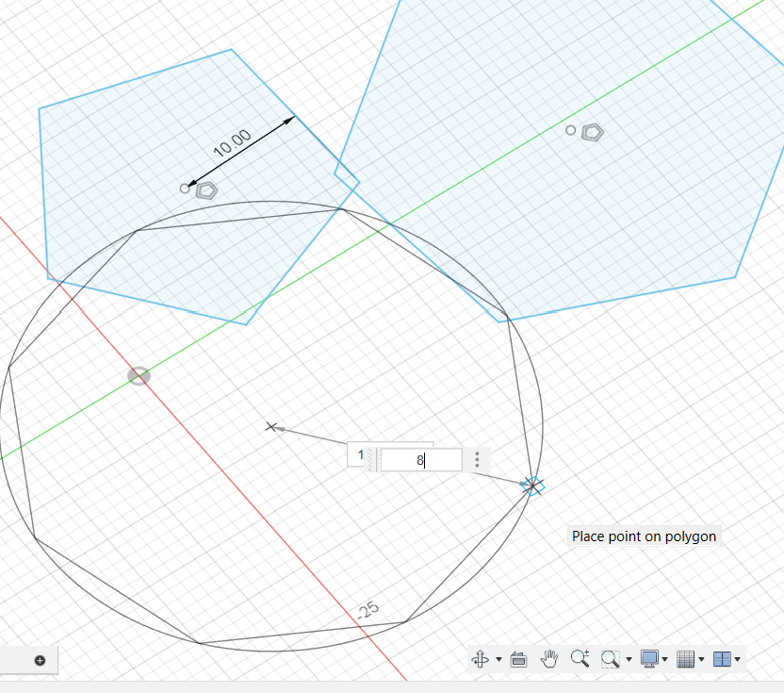Click the plus button at bottom left
Image resolution: width=784 pixels, height=693 pixels.
[40, 661]
